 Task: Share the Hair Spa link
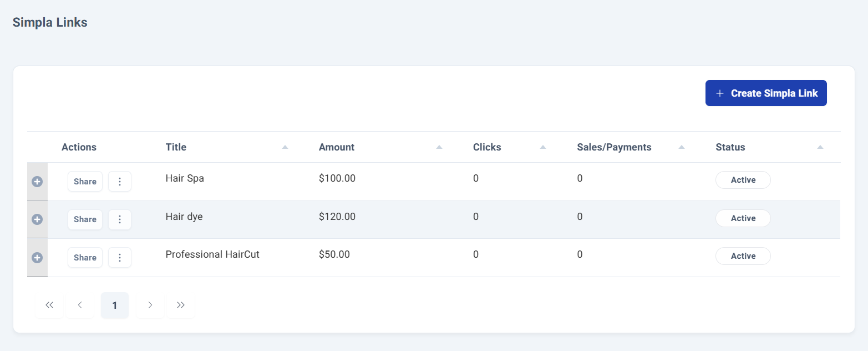pyautogui.click(x=85, y=182)
